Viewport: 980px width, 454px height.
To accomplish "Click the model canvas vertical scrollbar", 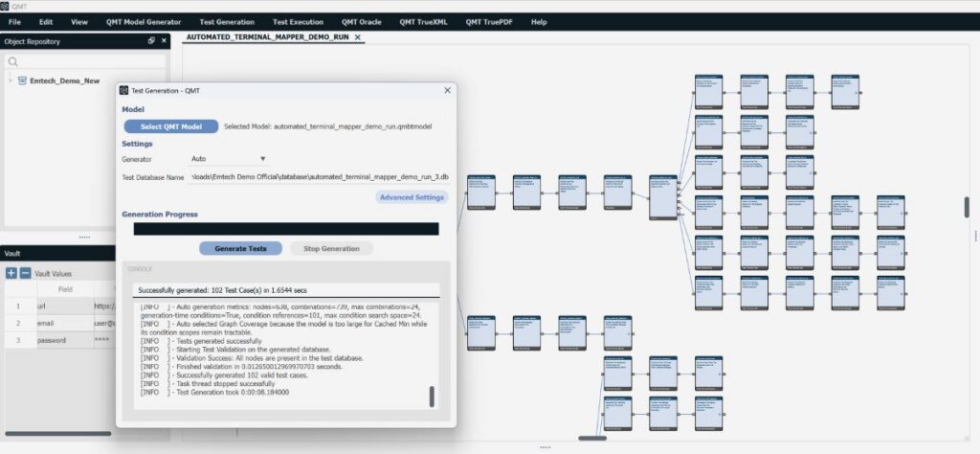I will pyautogui.click(x=967, y=207).
